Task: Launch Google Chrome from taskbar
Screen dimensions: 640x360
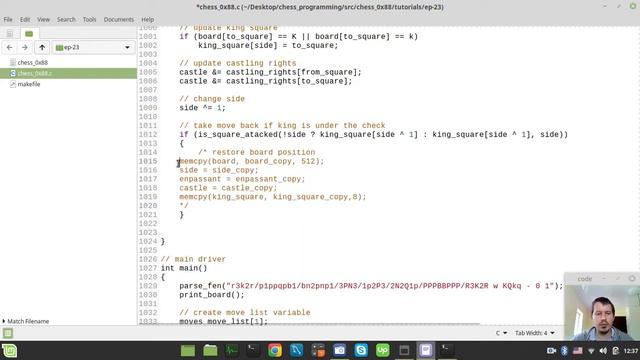Action: pyautogui.click(x=275, y=351)
